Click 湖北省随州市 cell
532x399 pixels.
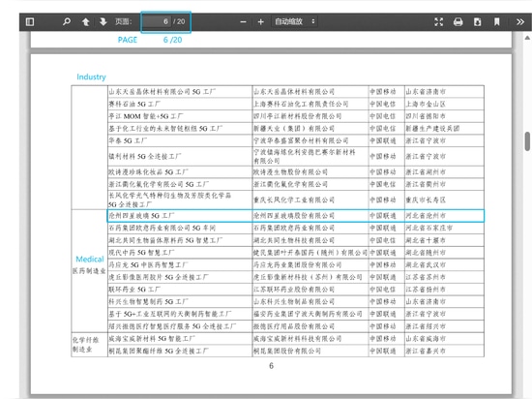444,253
